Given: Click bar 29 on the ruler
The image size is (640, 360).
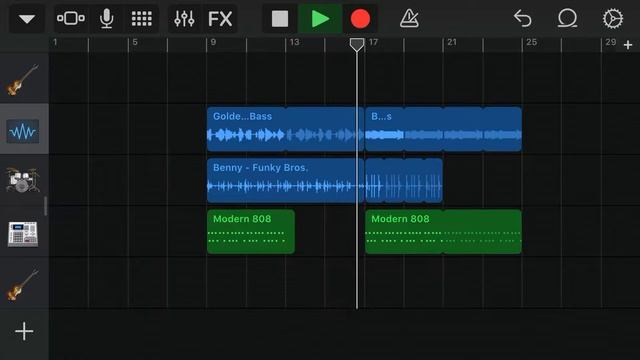Looking at the screenshot, I should (611, 42).
